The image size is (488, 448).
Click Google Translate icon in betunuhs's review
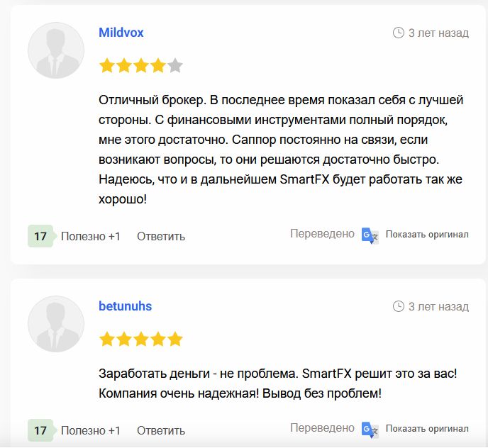click(x=370, y=429)
